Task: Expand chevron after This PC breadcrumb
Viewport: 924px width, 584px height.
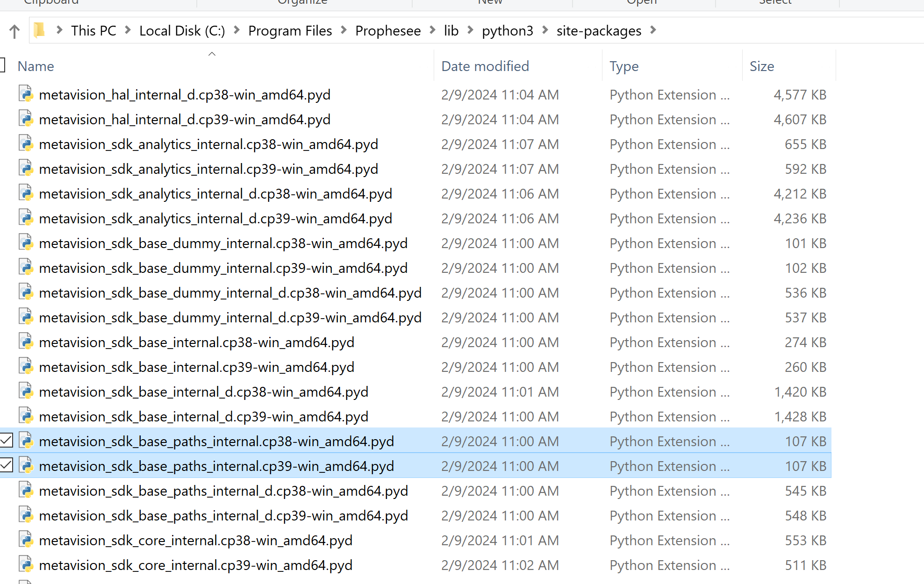Action: (128, 30)
